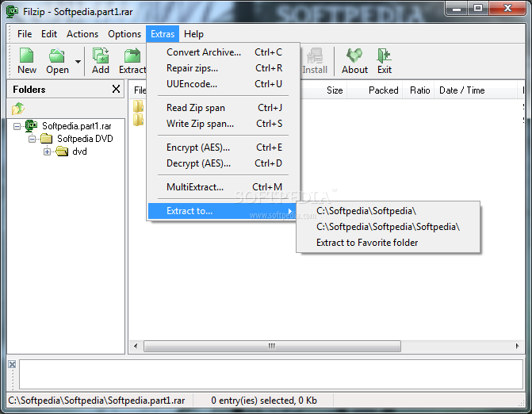The width and height of the screenshot is (532, 414).
Task: Choose Repair zips... menu entry
Action: pyautogui.click(x=224, y=68)
